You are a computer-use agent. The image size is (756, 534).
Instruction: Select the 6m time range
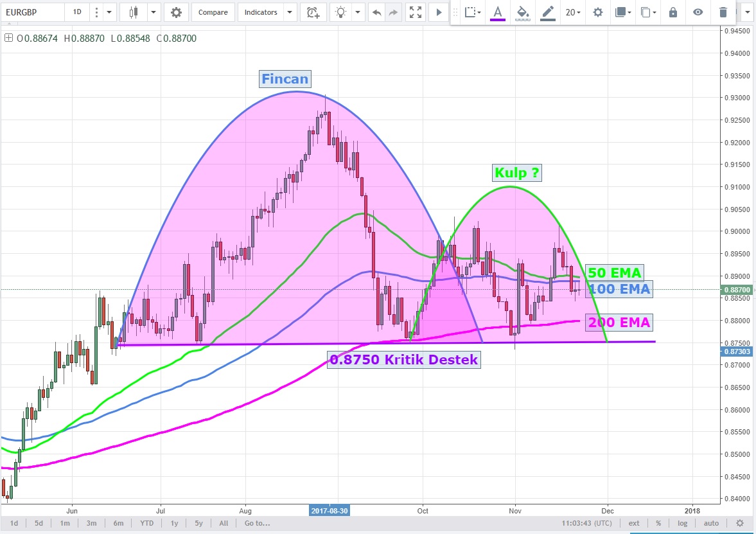(118, 523)
